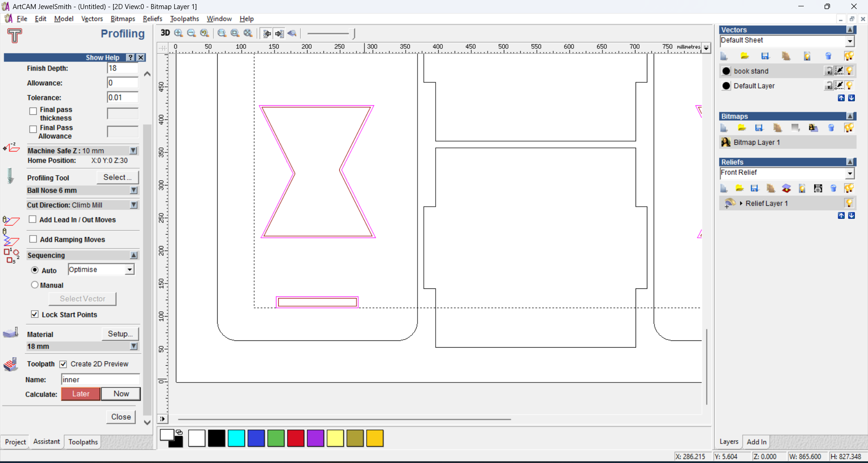Toggle Default Layer visibility bulb
Screen dimensions: 868x463
click(x=849, y=85)
